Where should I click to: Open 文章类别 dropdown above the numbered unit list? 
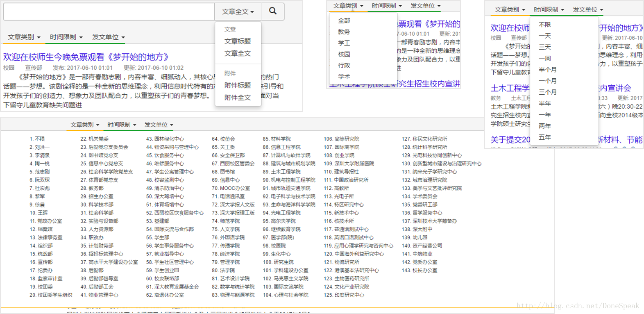point(85,125)
